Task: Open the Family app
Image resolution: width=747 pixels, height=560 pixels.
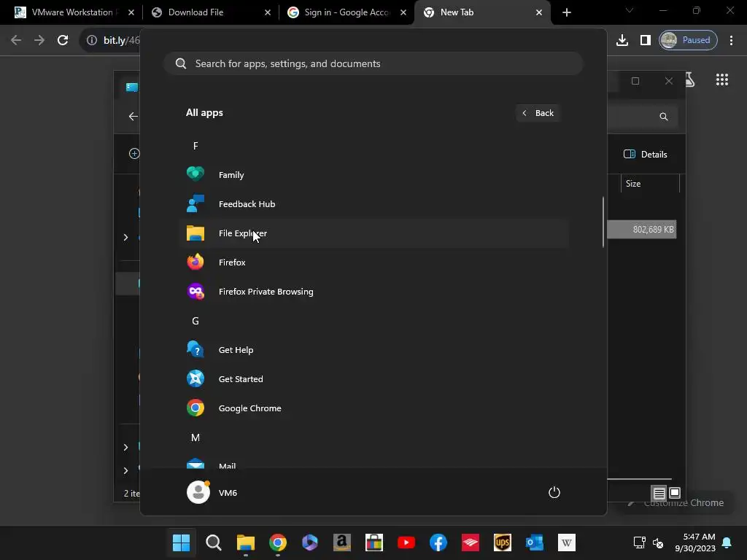Action: [373, 175]
